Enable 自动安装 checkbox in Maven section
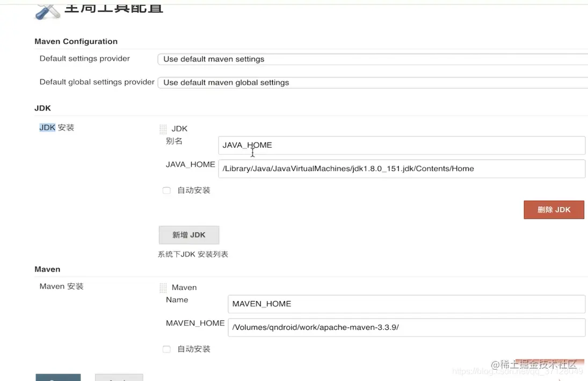Image resolution: width=588 pixels, height=381 pixels. (166, 349)
